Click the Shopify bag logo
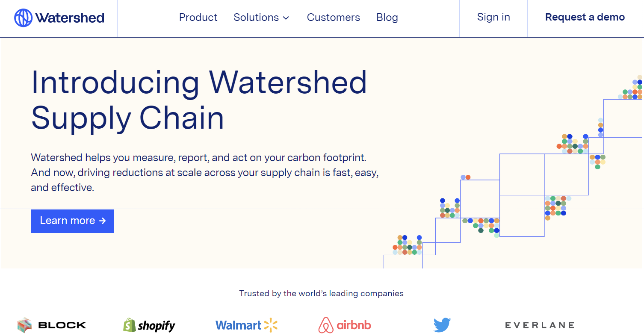 click(x=130, y=326)
